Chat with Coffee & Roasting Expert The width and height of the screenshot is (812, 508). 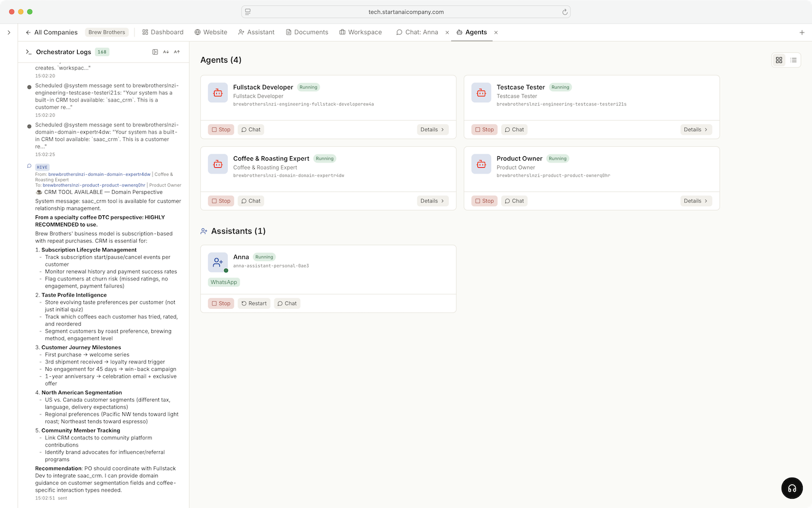point(251,201)
